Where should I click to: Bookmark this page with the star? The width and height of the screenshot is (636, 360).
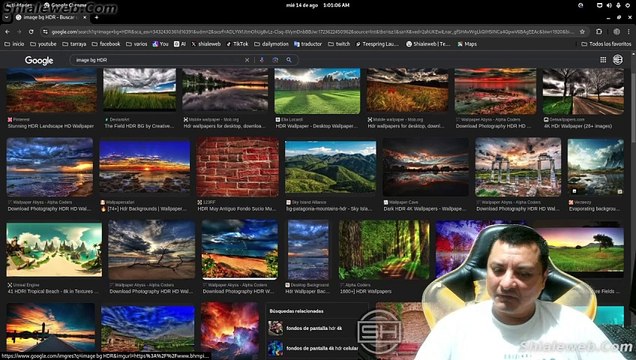(x=582, y=32)
